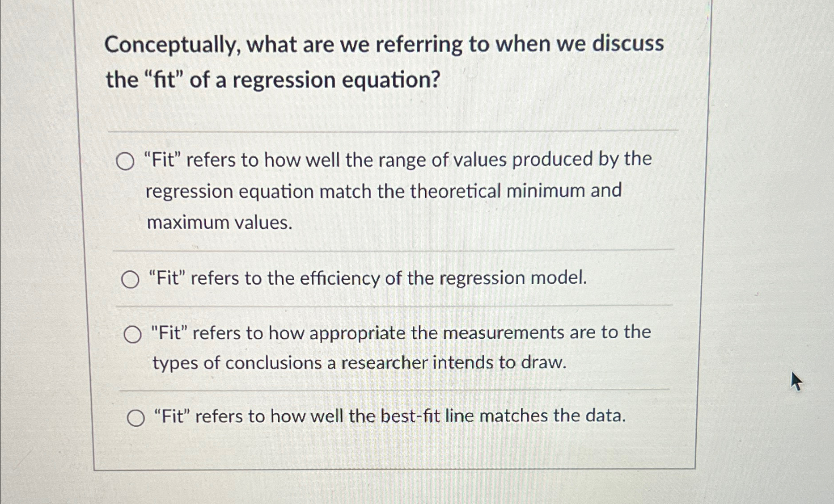Viewport: 834px width, 504px height.
Task: Choose 'Fit refers to the efficiency of the regression model'
Action: tap(131, 279)
